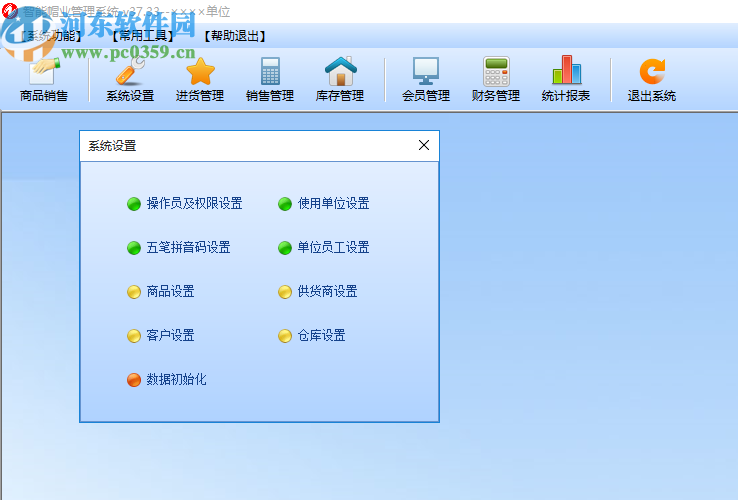
Task: Click green dot beside 使用单位设置
Action: click(x=285, y=204)
